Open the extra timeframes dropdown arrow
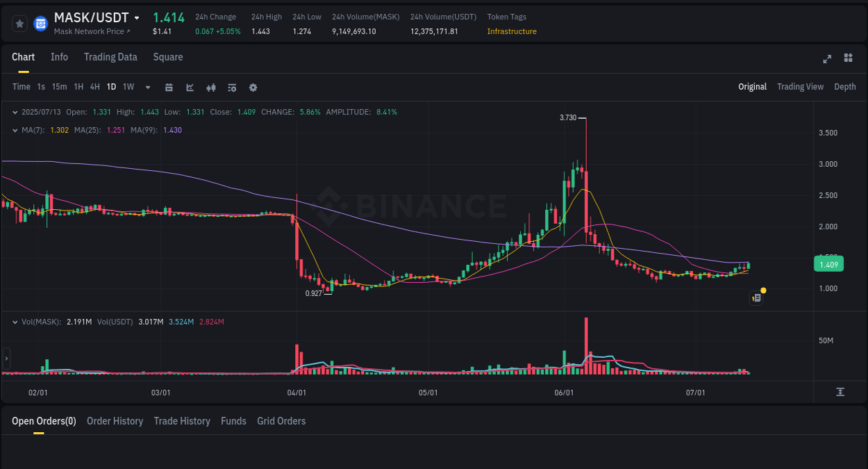 147,87
